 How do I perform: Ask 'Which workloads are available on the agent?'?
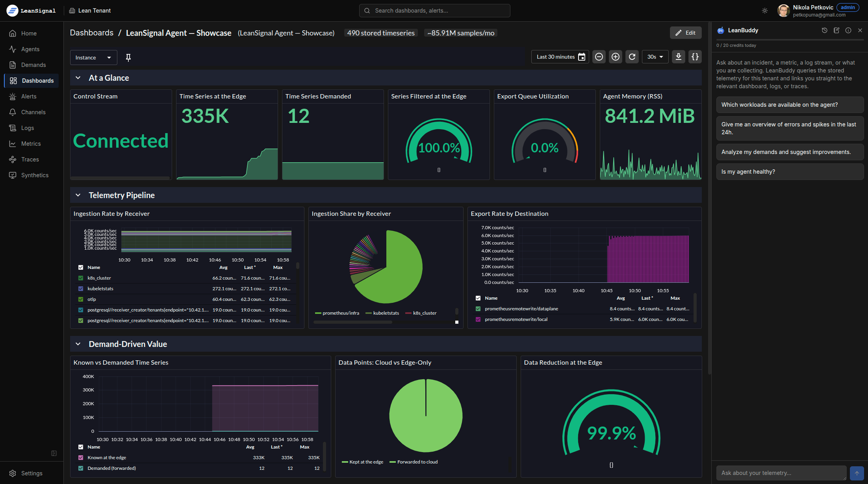click(x=790, y=105)
